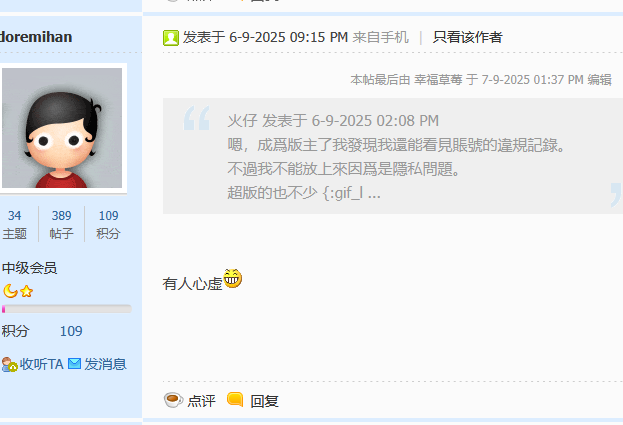Open the 109 积分 points stat
Screen dimensions: 623x425
click(108, 224)
